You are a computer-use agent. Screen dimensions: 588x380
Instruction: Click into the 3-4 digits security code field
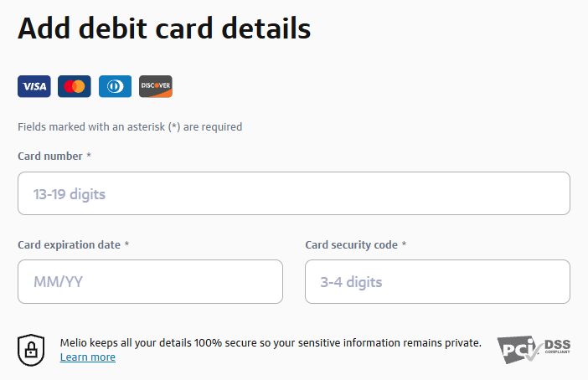coord(437,282)
